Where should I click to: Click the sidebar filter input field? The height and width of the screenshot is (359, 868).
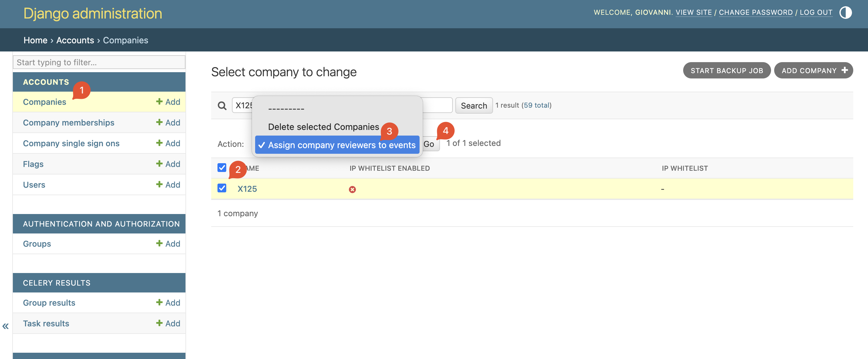point(99,62)
